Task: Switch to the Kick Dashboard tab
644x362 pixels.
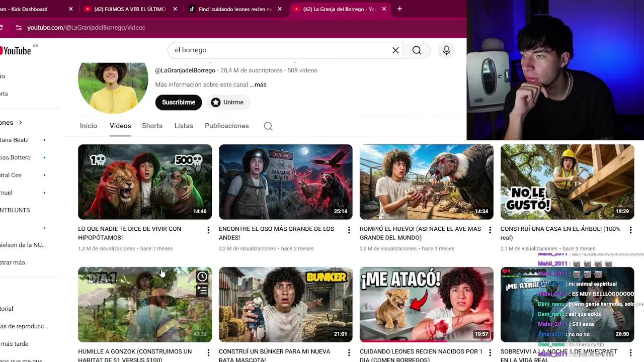Action: click(x=30, y=9)
